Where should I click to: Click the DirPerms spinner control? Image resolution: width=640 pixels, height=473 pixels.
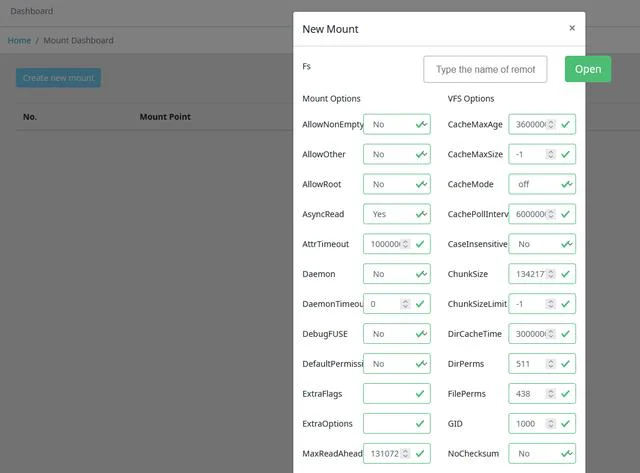point(551,364)
